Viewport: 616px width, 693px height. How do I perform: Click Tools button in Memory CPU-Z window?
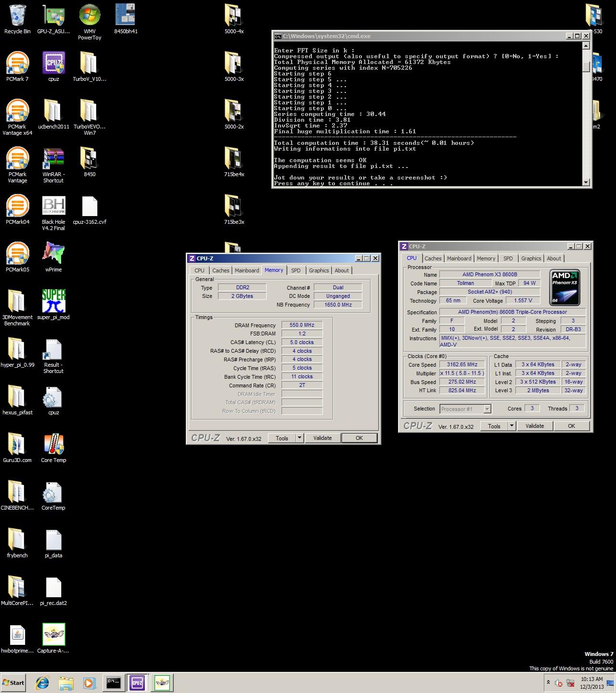282,438
